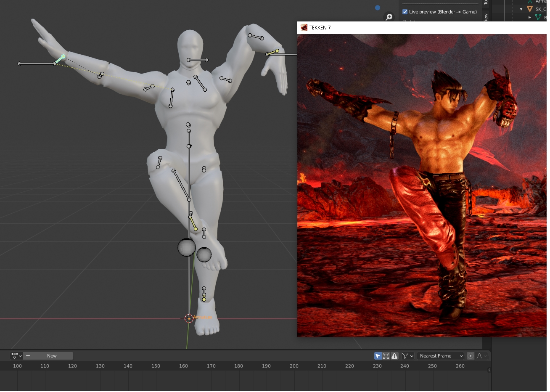The width and height of the screenshot is (550, 392).
Task: Expand the child mesh row under SK_C
Action: (530, 17)
